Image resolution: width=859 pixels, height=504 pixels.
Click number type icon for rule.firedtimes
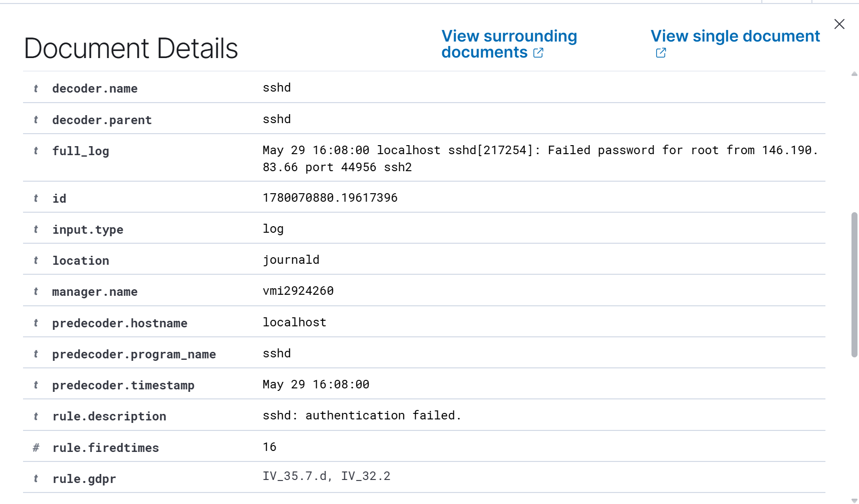coord(36,447)
